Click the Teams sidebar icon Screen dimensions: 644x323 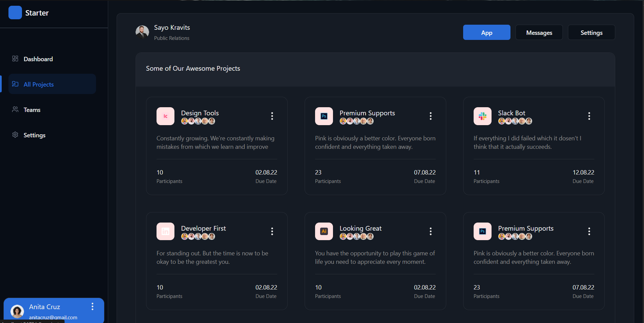click(15, 109)
